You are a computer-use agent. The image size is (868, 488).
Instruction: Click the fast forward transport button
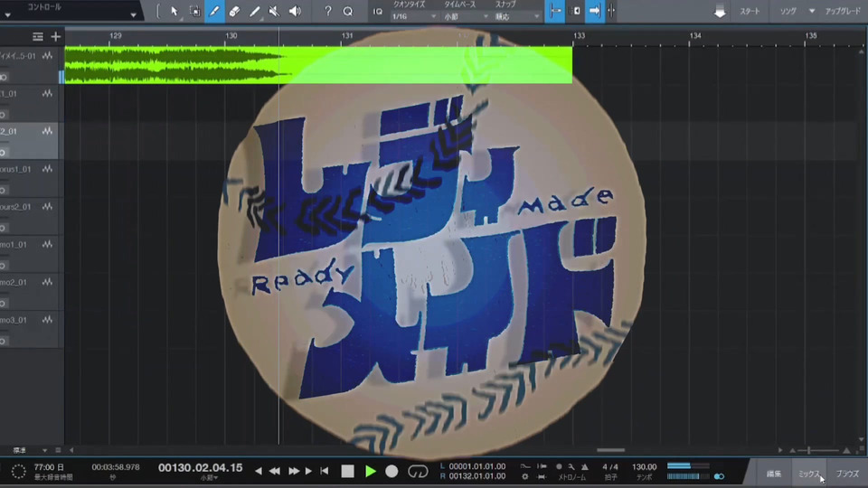(293, 472)
